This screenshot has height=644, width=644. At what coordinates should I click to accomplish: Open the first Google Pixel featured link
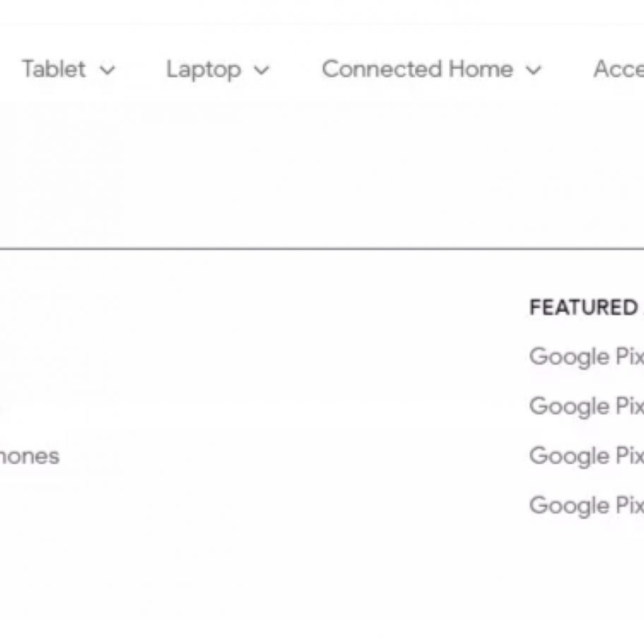click(x=586, y=357)
